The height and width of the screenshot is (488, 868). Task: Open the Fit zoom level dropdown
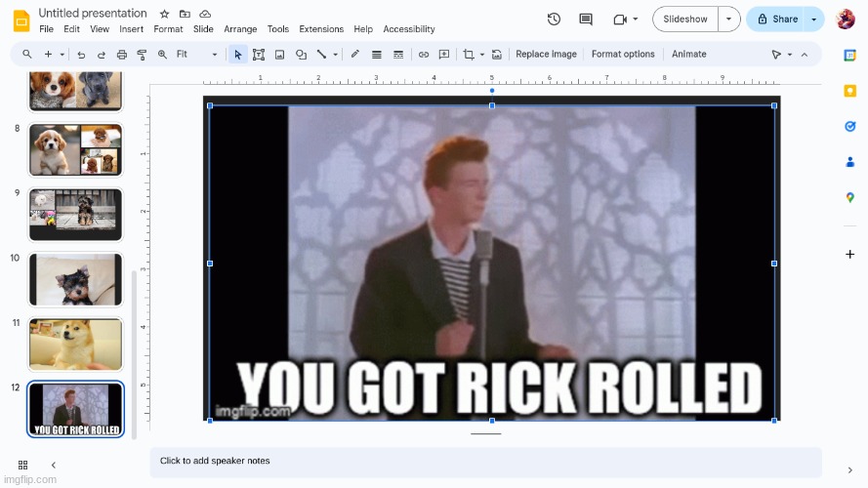click(196, 55)
